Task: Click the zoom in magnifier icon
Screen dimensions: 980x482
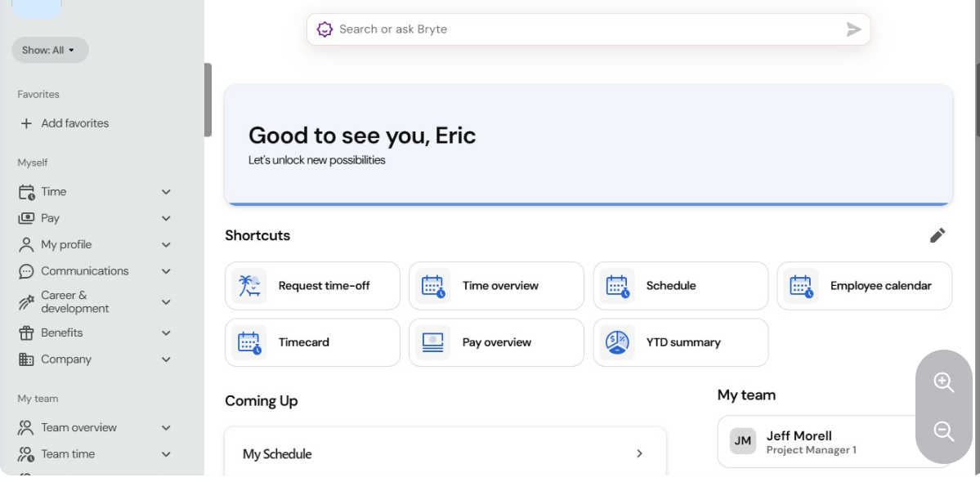Action: coord(944,382)
